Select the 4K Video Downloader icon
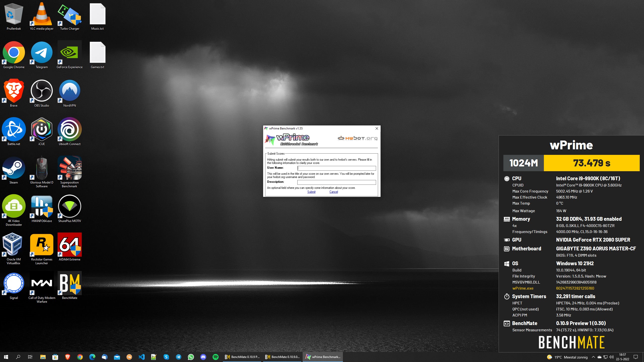 (x=14, y=211)
